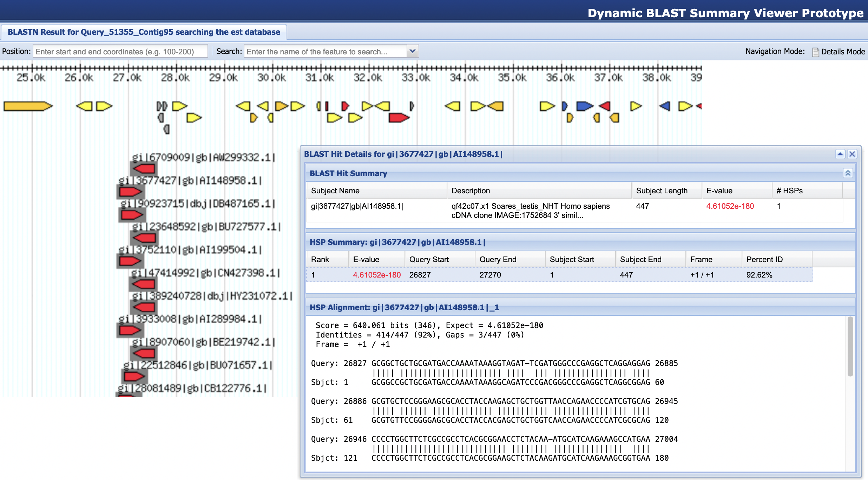Viewport: 868px width, 480px height.
Task: Click Query End column header
Action: pyautogui.click(x=510, y=259)
